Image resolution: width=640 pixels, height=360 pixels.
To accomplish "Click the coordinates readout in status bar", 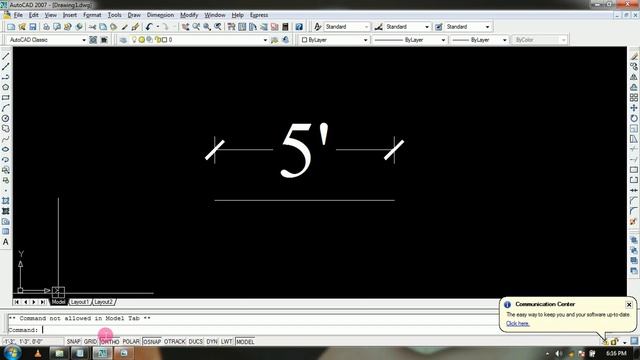I will (33, 342).
